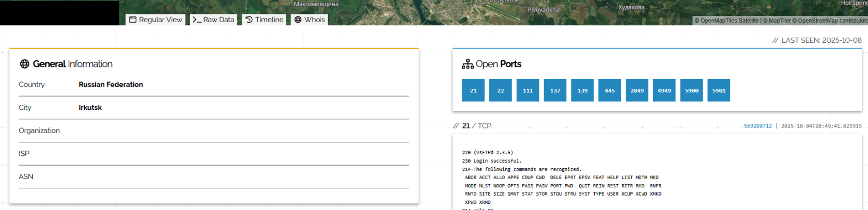Jump to port 5901 details
Screen dimensions: 868x210
719,90
